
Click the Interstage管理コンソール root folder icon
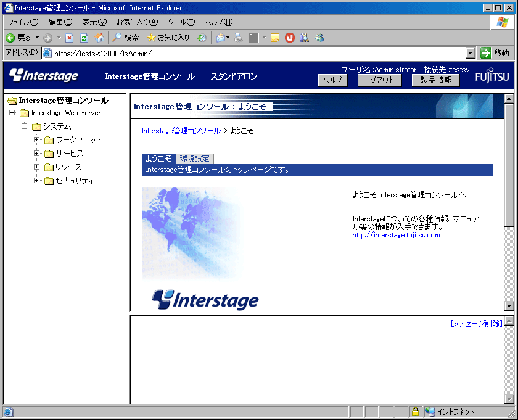[12, 101]
